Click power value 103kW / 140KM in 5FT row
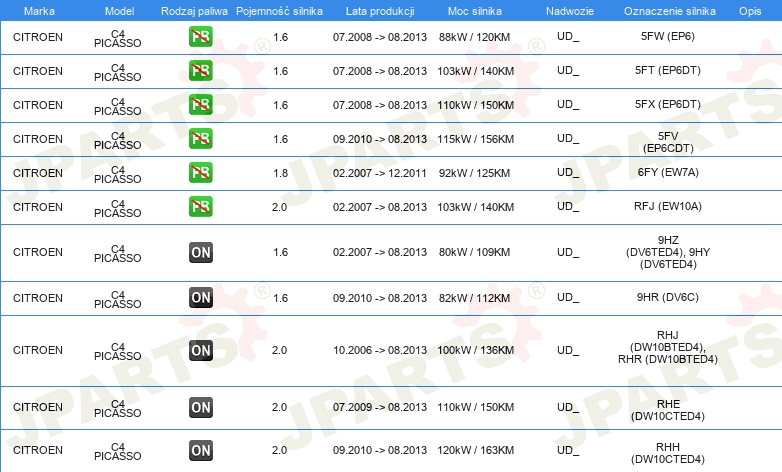 [476, 71]
